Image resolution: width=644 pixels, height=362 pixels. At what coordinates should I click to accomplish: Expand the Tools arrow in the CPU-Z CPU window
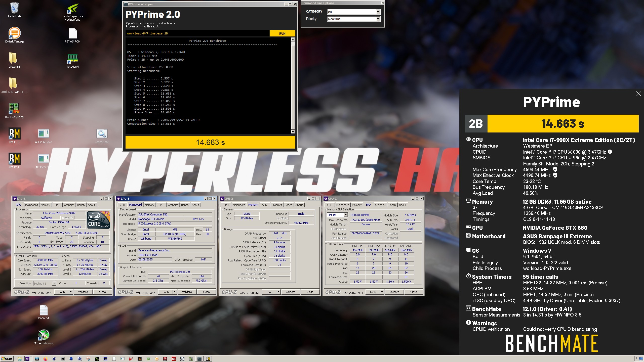[71, 292]
